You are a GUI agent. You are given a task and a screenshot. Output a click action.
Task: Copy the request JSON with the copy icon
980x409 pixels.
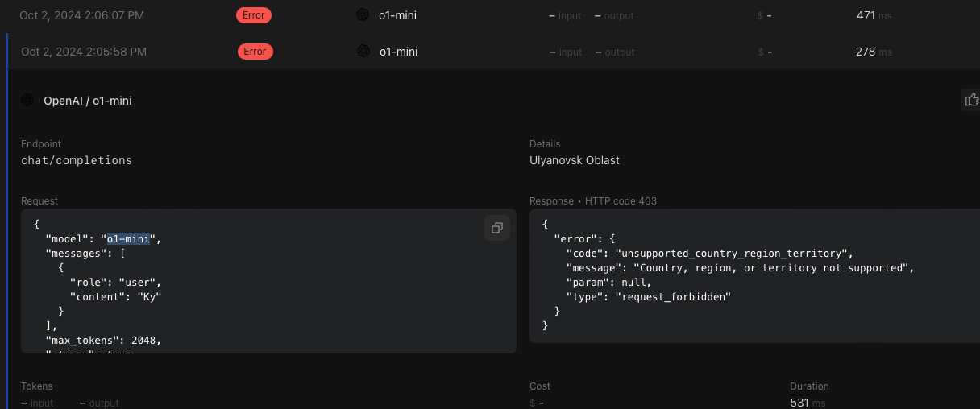[497, 228]
